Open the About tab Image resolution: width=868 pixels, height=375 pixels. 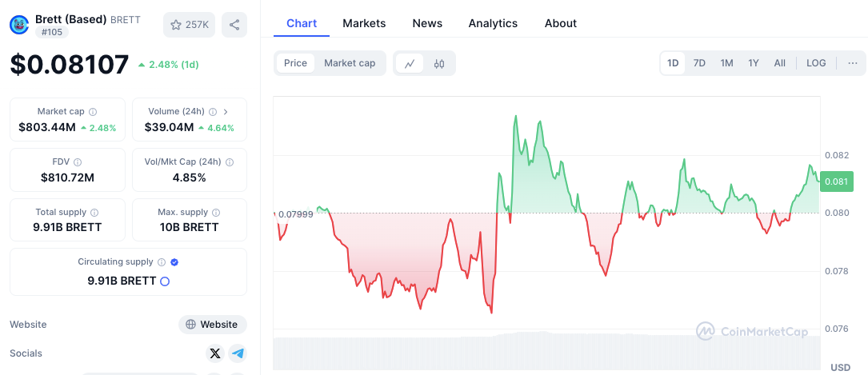click(x=561, y=23)
